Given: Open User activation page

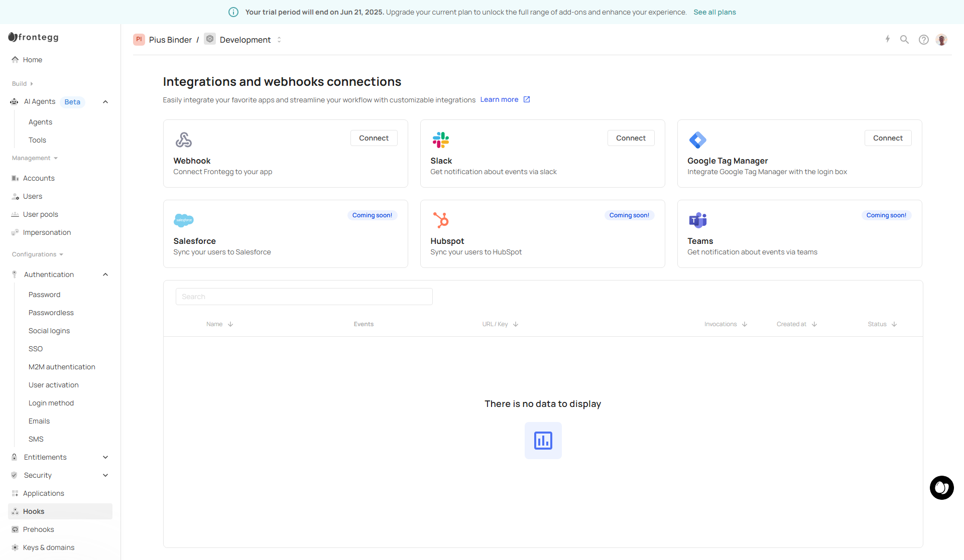Looking at the screenshot, I should tap(54, 385).
